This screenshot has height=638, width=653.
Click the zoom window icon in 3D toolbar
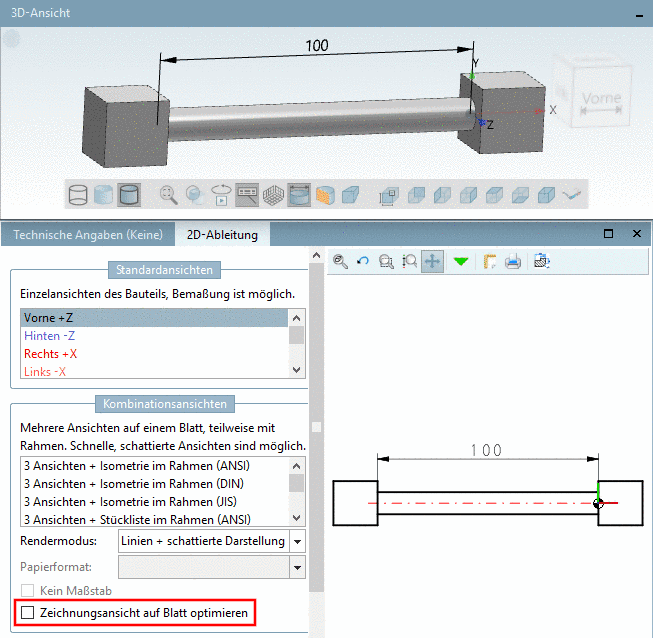195,194
